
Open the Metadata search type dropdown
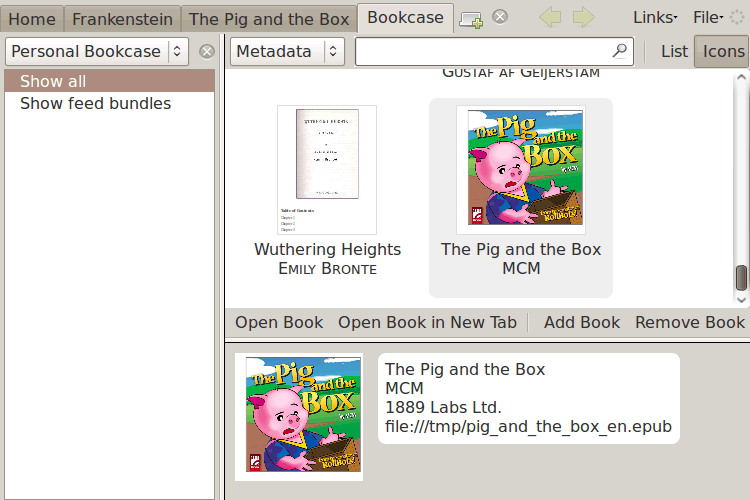(x=287, y=51)
